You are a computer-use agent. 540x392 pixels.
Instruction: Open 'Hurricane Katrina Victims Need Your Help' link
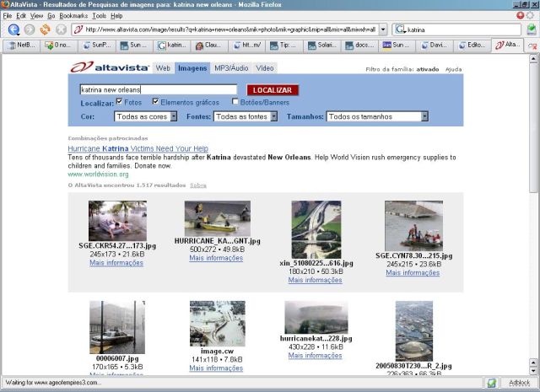tap(138, 148)
